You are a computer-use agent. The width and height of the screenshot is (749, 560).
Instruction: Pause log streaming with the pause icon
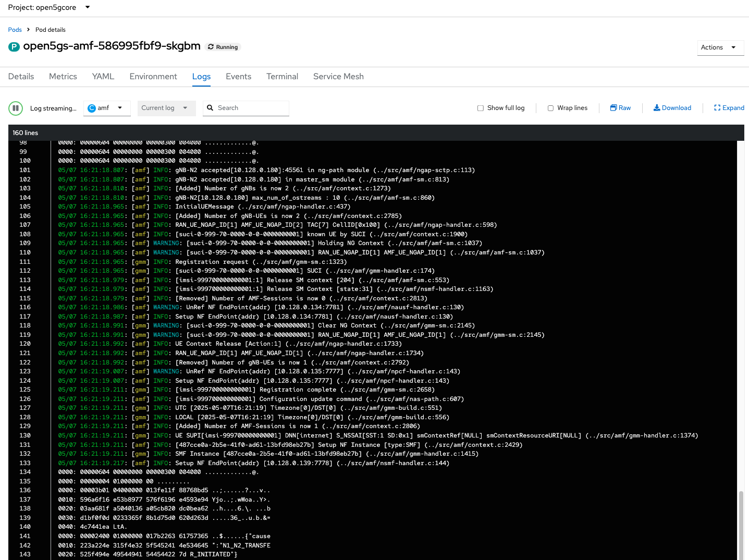tap(16, 108)
